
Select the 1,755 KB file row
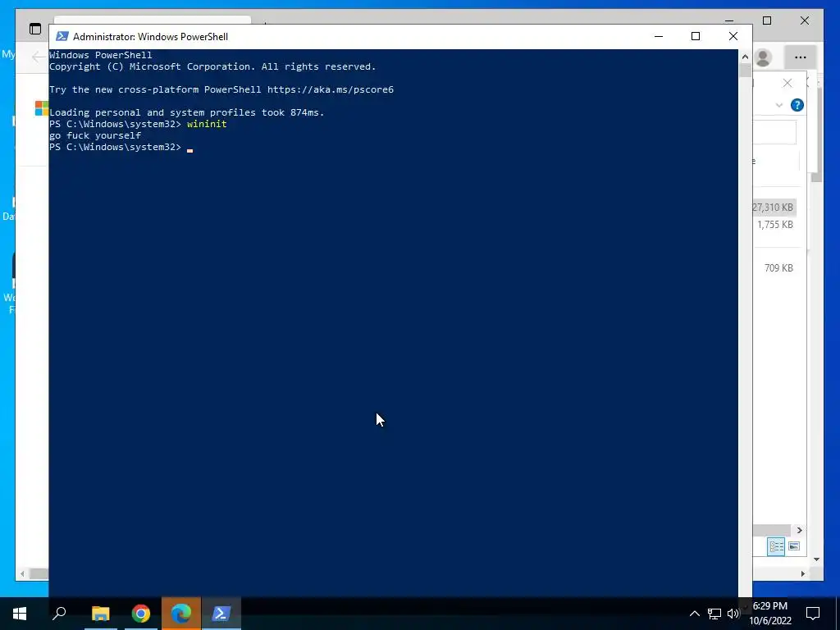(774, 225)
